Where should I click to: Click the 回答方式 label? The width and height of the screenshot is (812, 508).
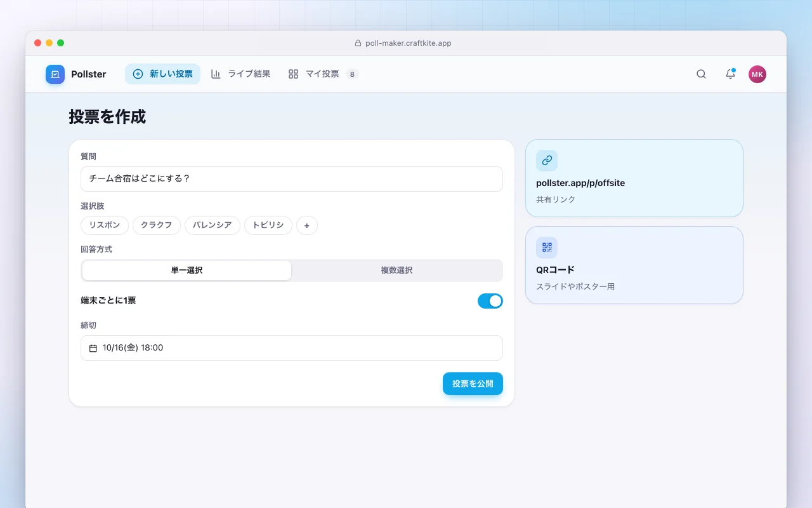click(96, 250)
